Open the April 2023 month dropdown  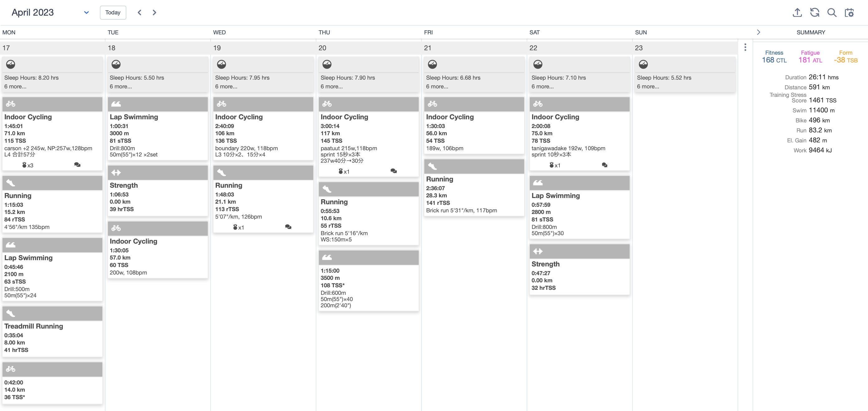pyautogui.click(x=51, y=12)
